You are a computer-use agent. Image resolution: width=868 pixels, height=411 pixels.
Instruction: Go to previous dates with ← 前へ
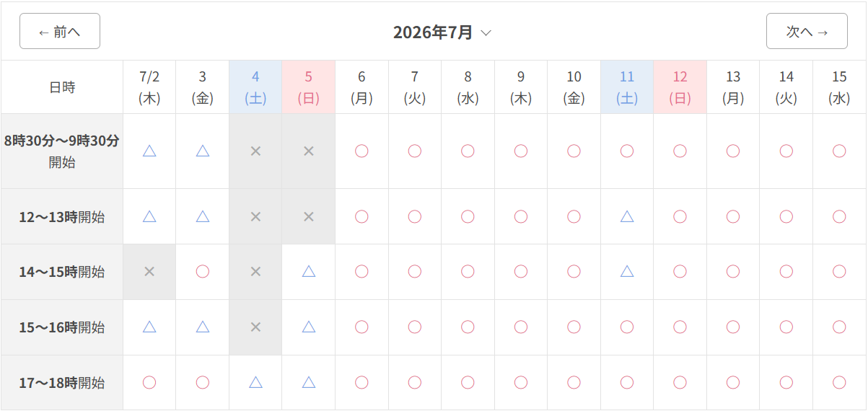(60, 31)
